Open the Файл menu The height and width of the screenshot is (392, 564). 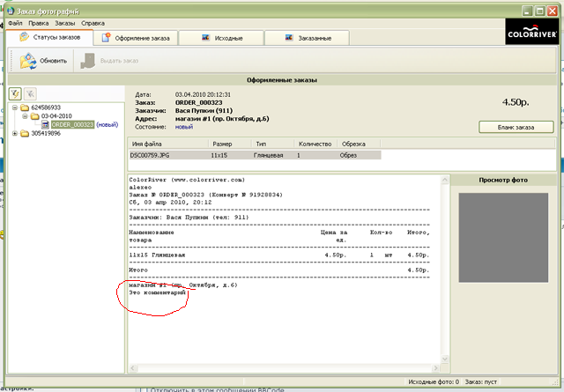pyautogui.click(x=15, y=21)
